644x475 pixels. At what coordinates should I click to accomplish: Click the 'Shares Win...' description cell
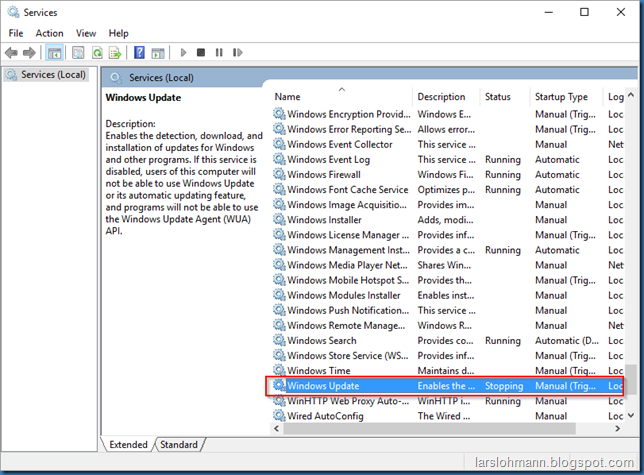(x=444, y=265)
